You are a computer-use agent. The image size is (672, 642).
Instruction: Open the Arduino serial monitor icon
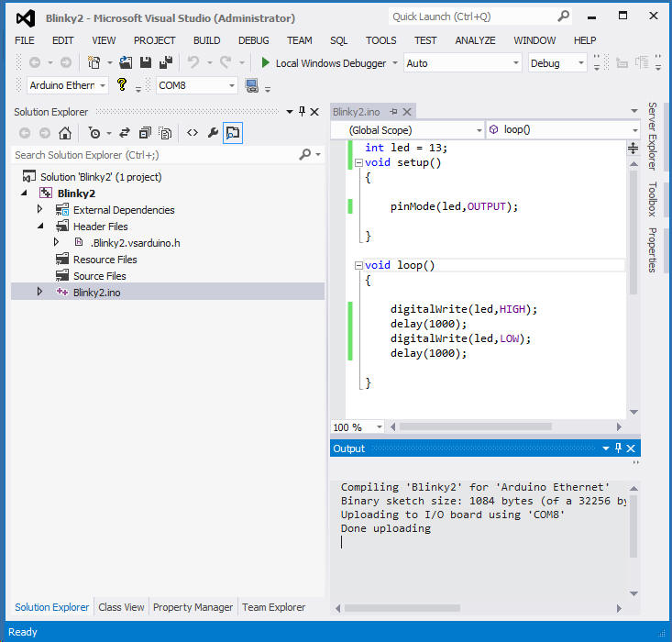click(x=252, y=86)
